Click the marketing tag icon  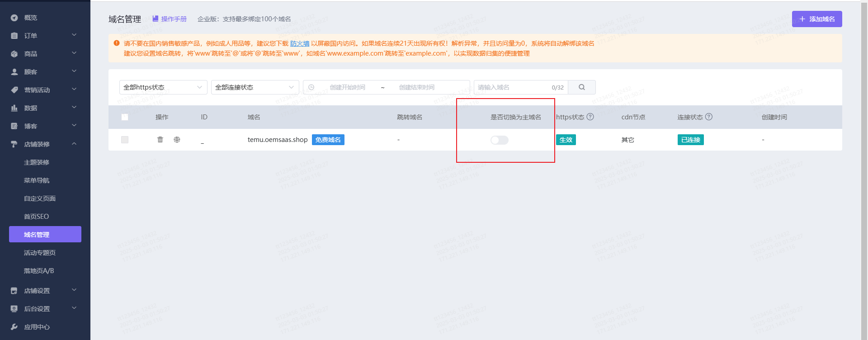click(14, 90)
